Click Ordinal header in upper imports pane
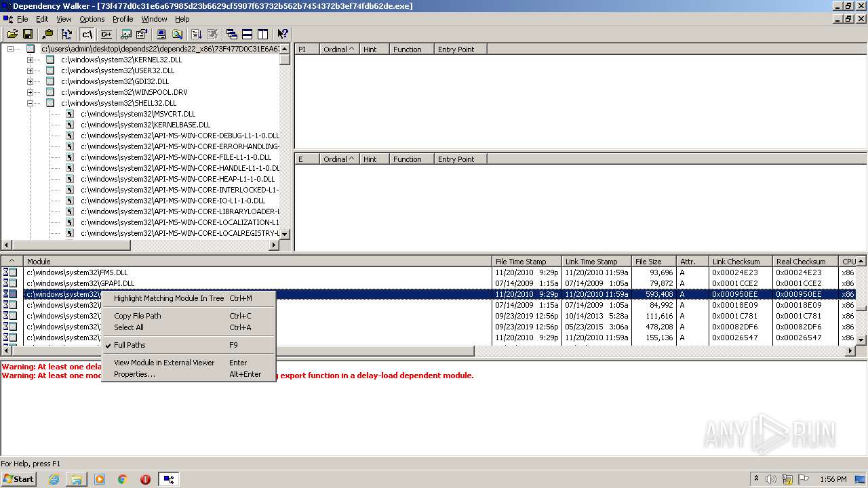This screenshot has height=488, width=868. pyautogui.click(x=339, y=49)
